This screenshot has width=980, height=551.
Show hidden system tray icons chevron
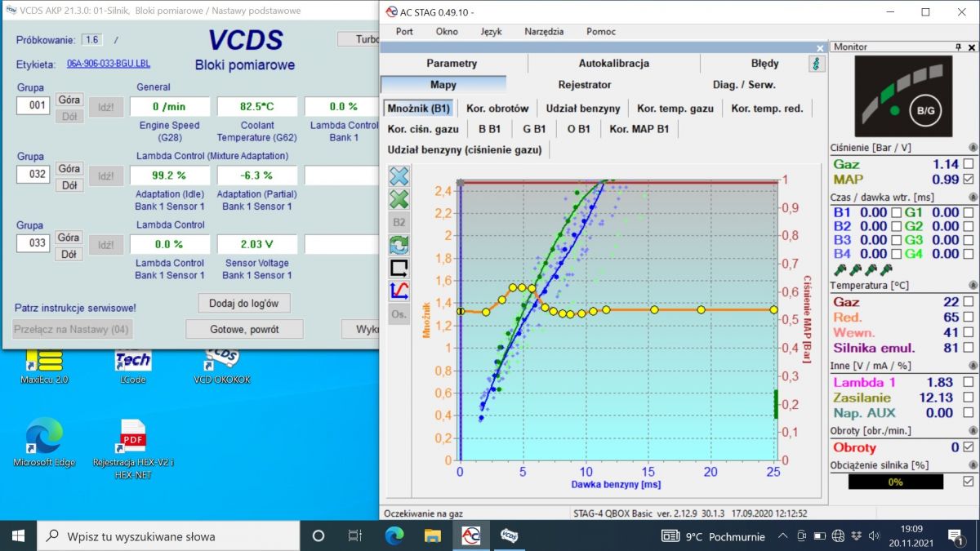point(783,536)
